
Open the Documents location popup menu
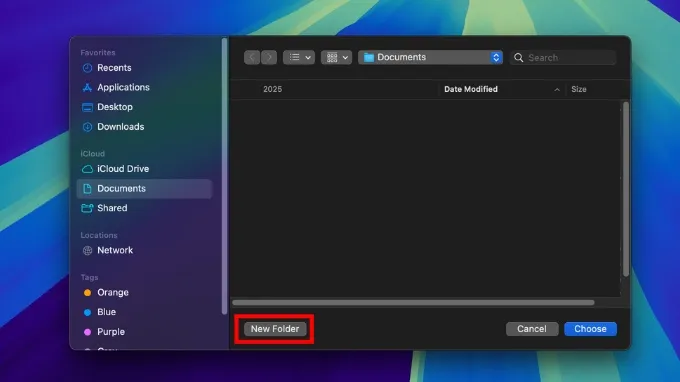pos(430,57)
